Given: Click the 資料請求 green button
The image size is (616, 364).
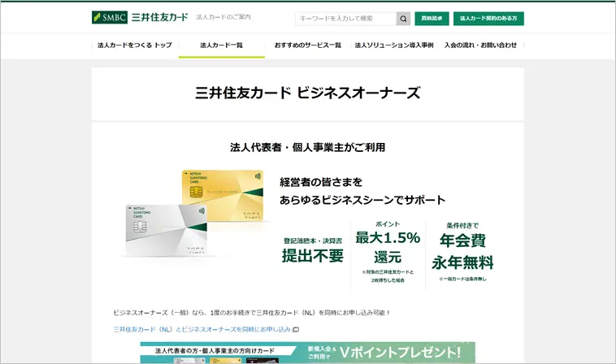Looking at the screenshot, I should (x=432, y=19).
